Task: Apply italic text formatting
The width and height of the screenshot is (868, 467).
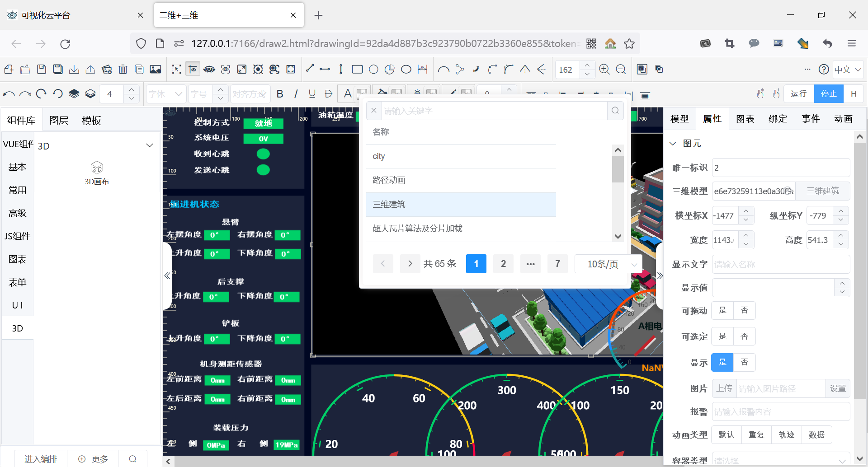Action: tap(296, 93)
